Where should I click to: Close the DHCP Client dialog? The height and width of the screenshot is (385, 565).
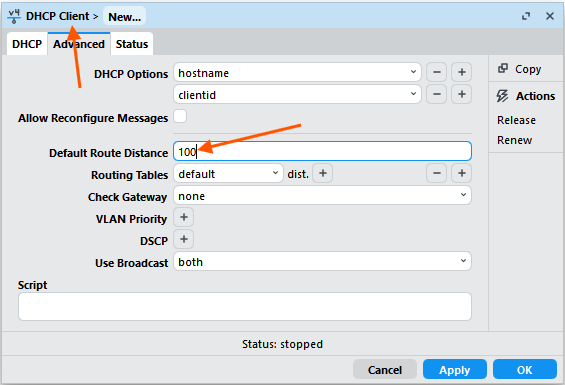[550, 16]
